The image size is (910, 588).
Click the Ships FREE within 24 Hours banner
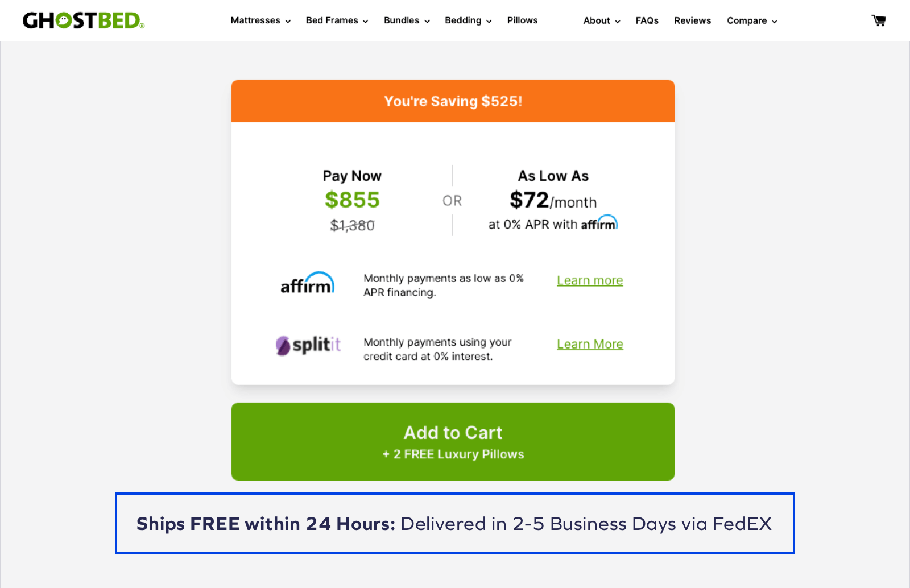coord(454,523)
